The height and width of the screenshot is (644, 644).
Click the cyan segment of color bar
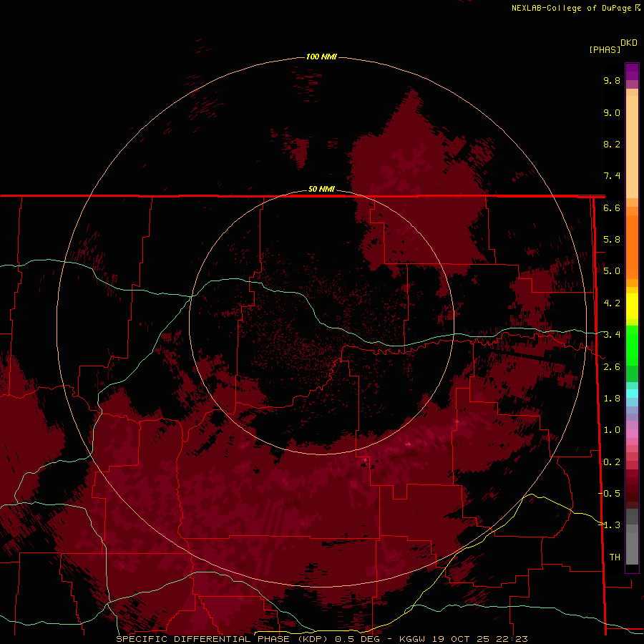pos(632,394)
